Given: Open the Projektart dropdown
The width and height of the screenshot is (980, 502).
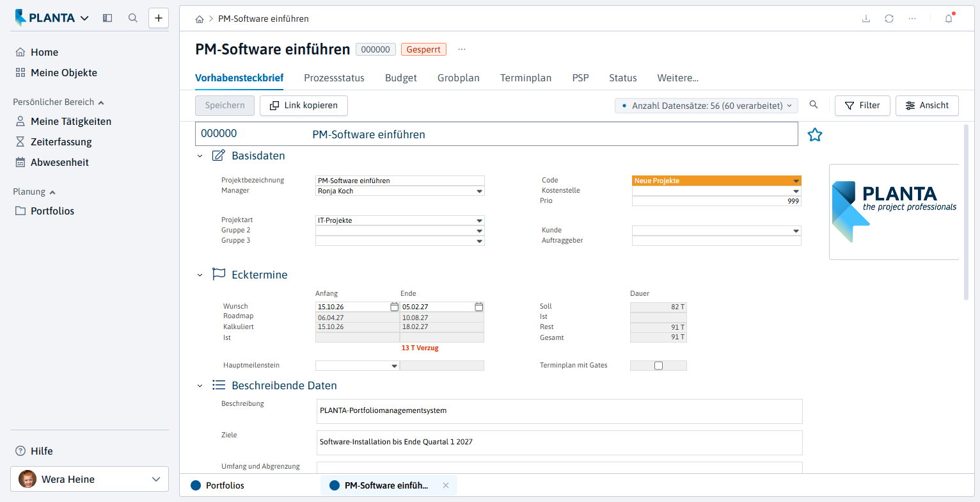Looking at the screenshot, I should 479,221.
